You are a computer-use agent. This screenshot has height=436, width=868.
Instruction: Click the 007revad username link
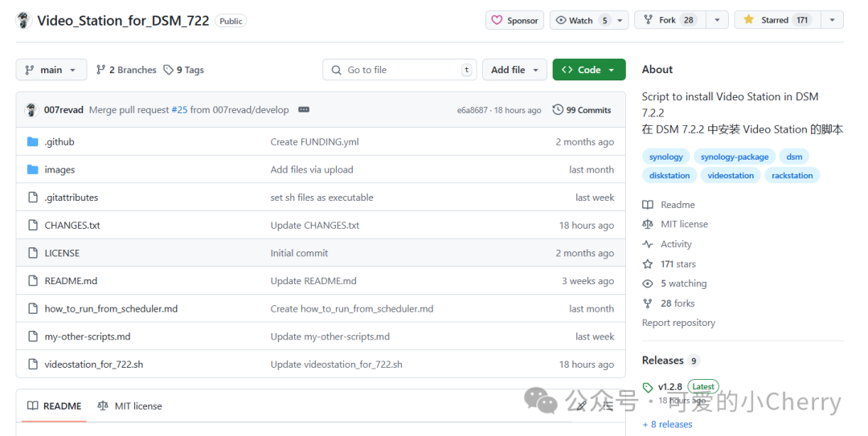pos(63,109)
